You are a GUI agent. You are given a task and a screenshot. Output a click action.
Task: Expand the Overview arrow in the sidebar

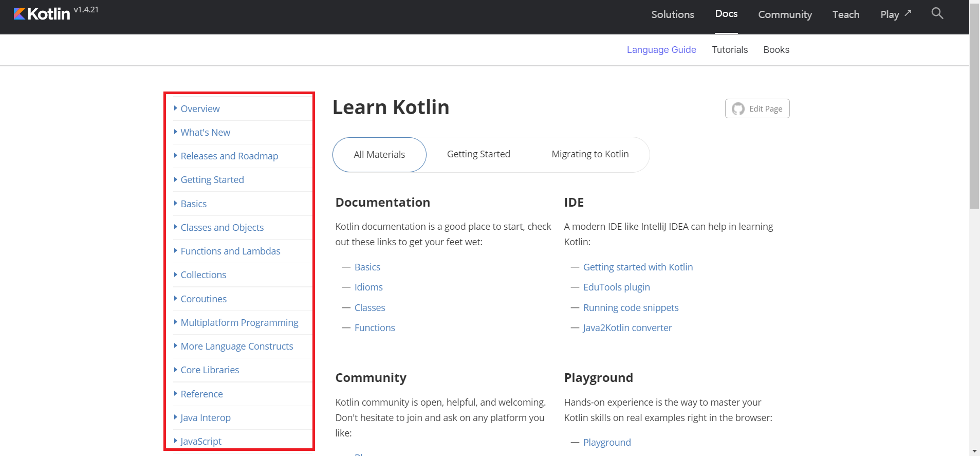176,108
